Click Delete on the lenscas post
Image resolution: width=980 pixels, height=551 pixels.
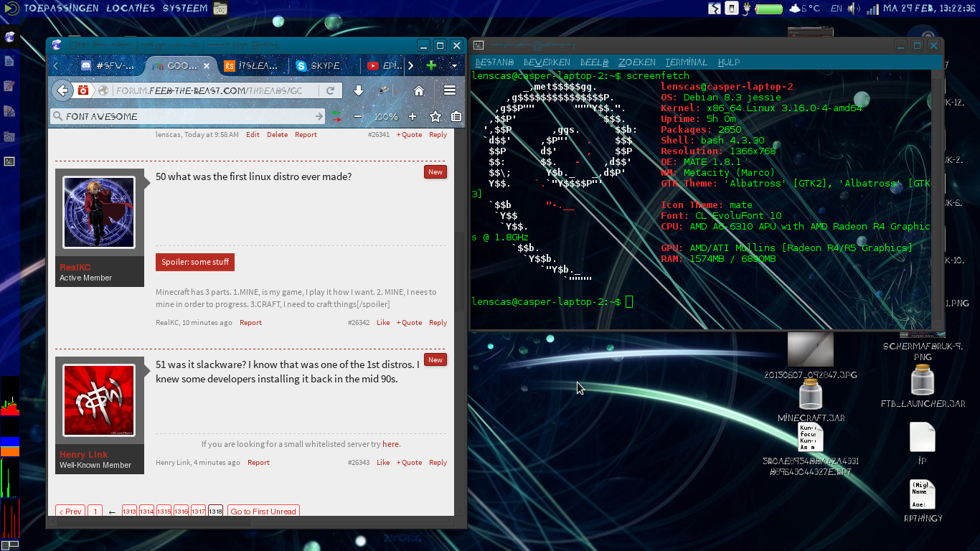(277, 134)
